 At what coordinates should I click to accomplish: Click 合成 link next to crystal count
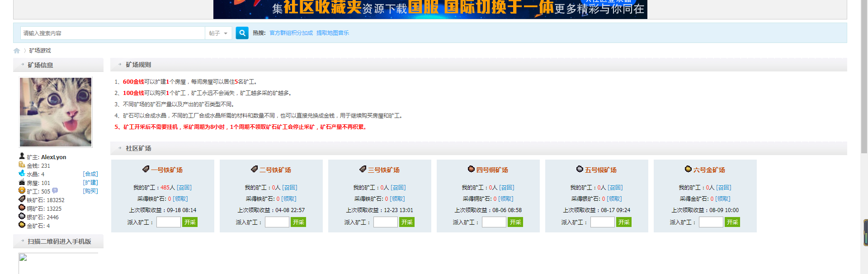(x=90, y=174)
